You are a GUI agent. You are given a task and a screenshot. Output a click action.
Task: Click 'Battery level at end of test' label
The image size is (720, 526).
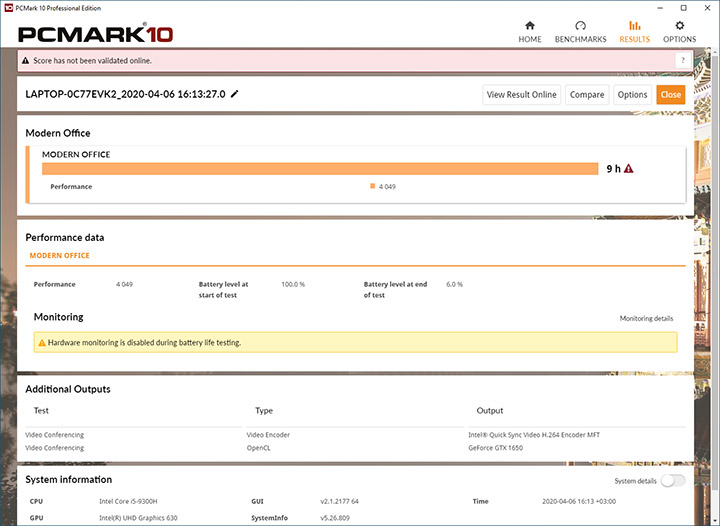click(x=395, y=290)
